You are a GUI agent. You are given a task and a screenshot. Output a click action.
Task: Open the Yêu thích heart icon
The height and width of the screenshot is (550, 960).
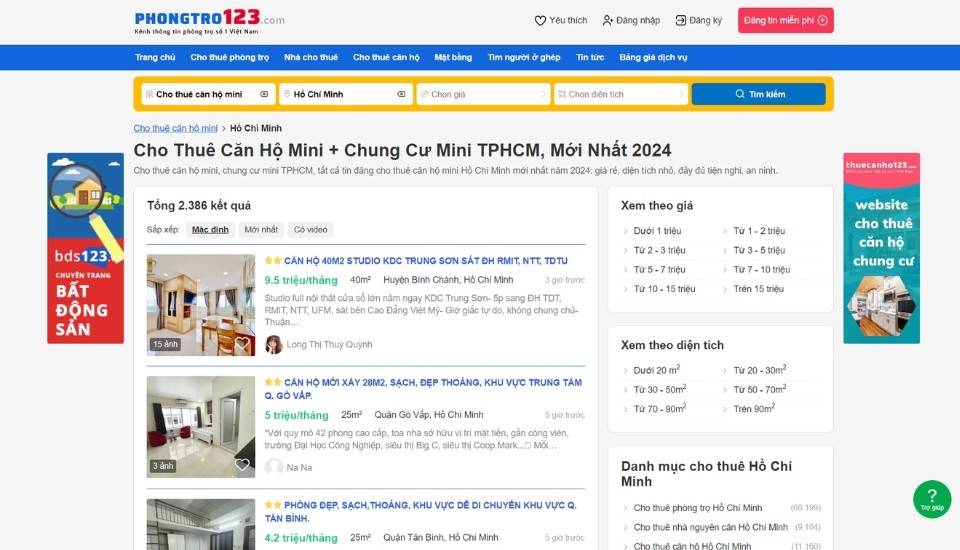(x=540, y=20)
